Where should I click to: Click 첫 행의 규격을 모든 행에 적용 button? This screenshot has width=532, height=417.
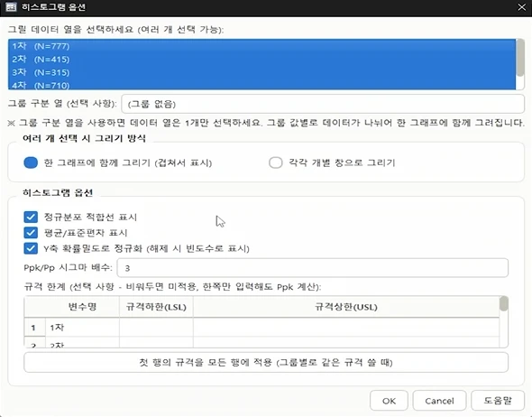pyautogui.click(x=266, y=362)
